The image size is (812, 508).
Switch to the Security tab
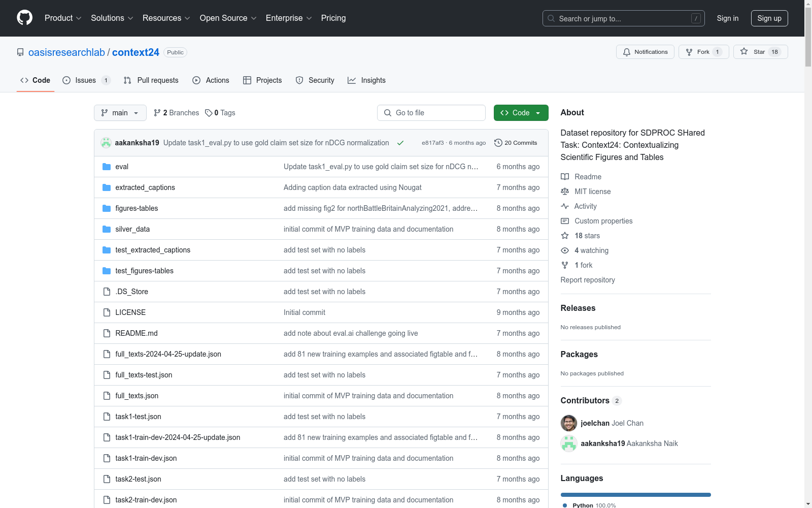pyautogui.click(x=315, y=80)
